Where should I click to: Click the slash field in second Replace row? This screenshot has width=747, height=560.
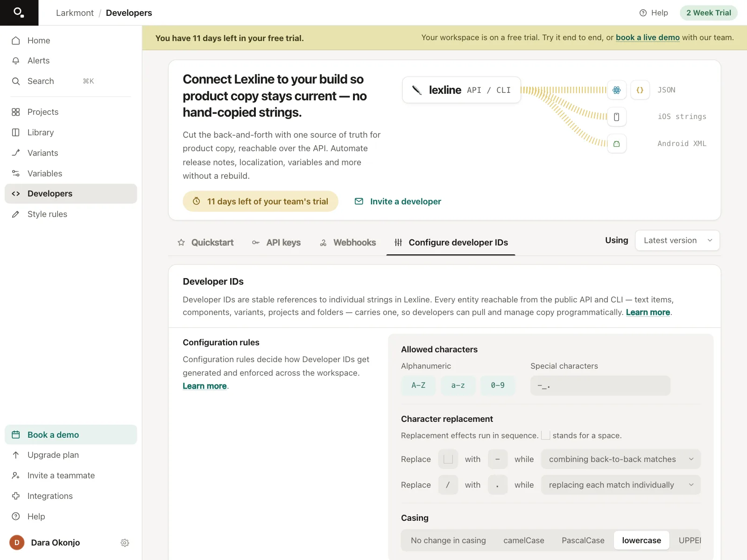point(448,485)
